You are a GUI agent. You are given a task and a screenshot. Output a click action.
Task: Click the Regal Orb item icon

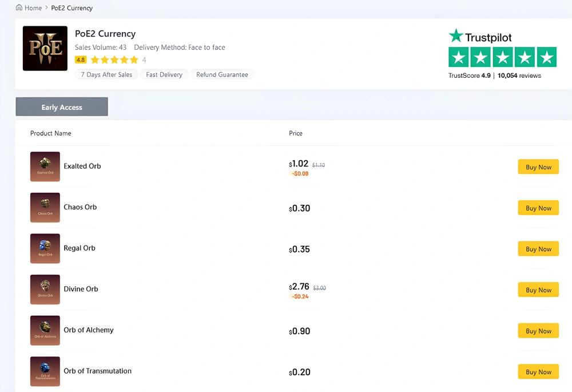point(45,248)
